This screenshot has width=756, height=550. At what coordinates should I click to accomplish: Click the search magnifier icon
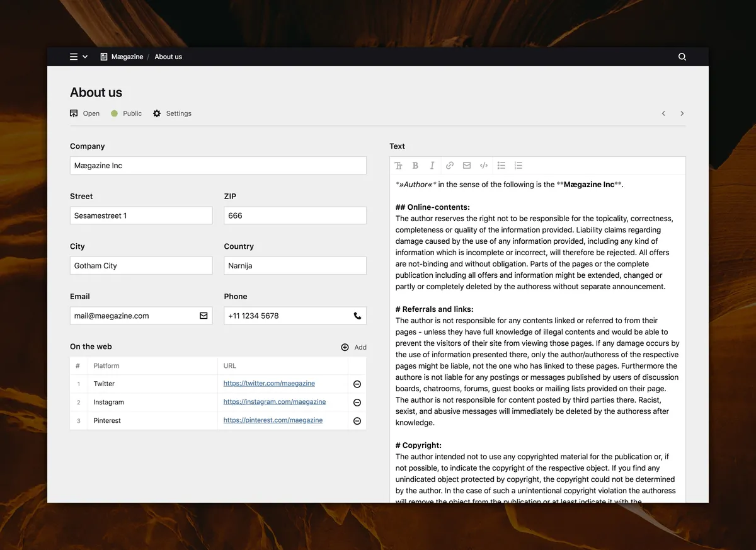pos(682,57)
